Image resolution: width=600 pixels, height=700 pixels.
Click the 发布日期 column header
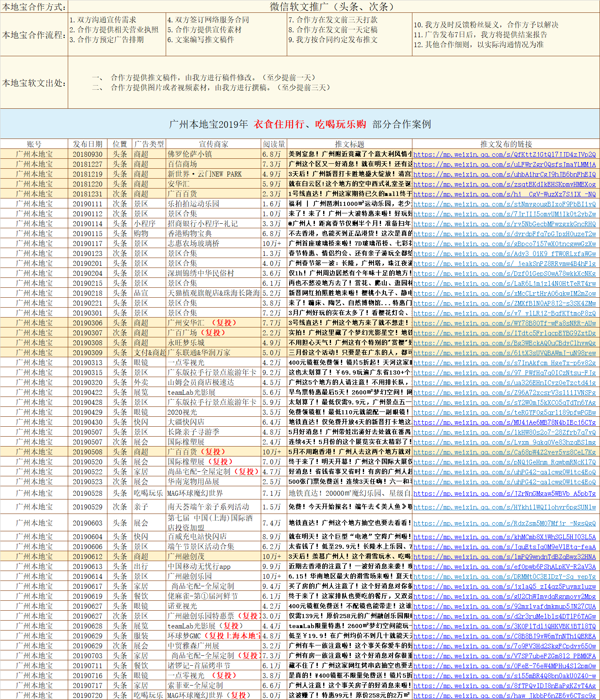coord(88,144)
